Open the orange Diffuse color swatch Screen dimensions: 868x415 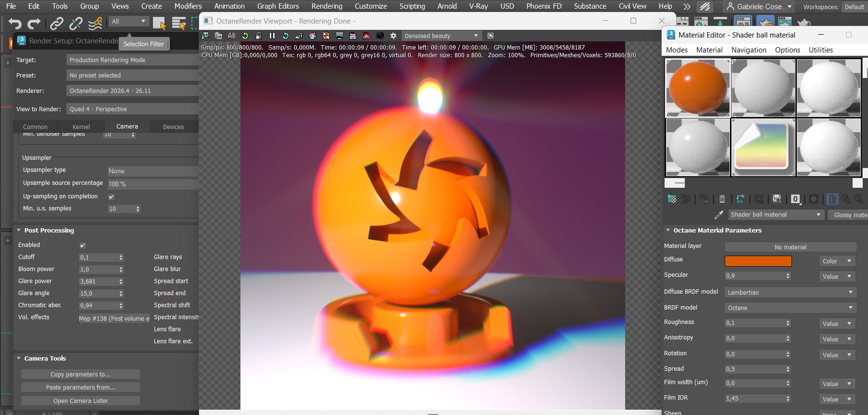point(758,261)
